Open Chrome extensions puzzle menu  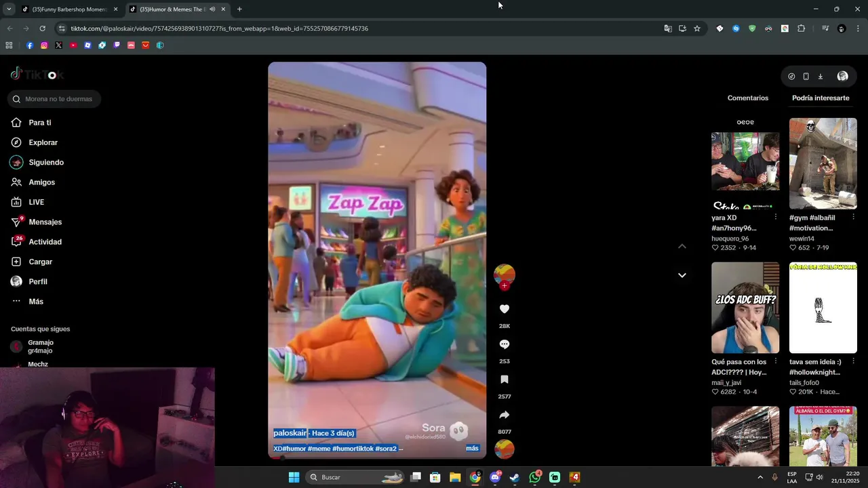tap(801, 28)
